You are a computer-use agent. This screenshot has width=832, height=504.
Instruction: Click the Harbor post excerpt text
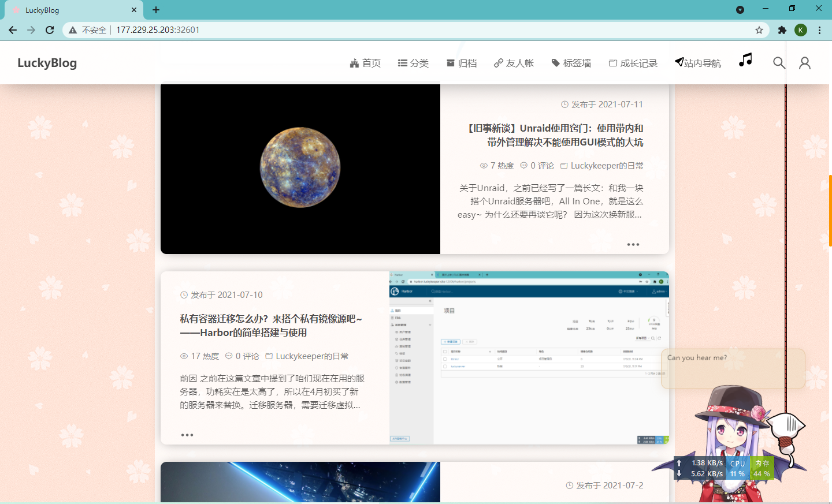pyautogui.click(x=272, y=392)
